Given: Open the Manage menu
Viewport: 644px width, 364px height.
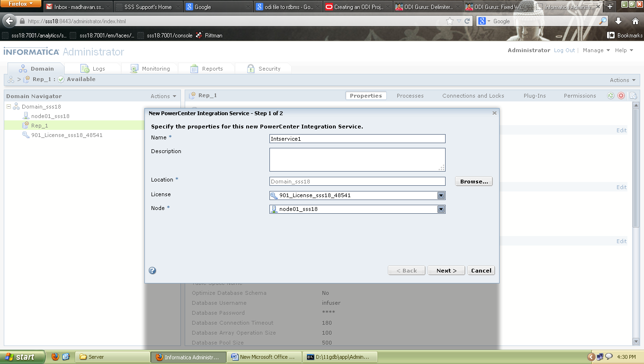Looking at the screenshot, I should click(x=596, y=50).
